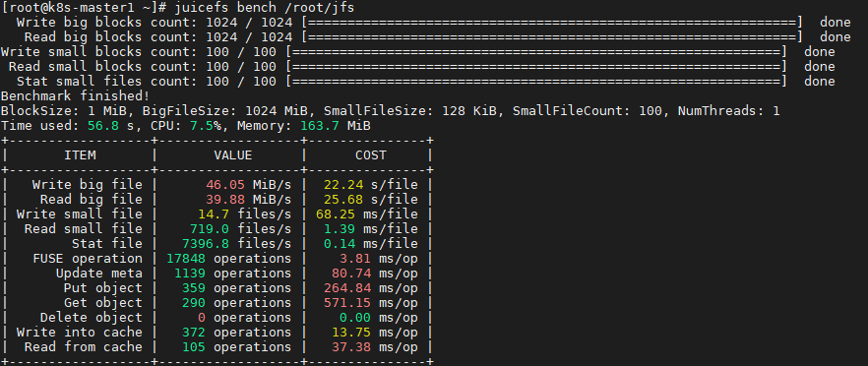
Task: Click the value '39.88' MiB/s
Action: click(225, 200)
